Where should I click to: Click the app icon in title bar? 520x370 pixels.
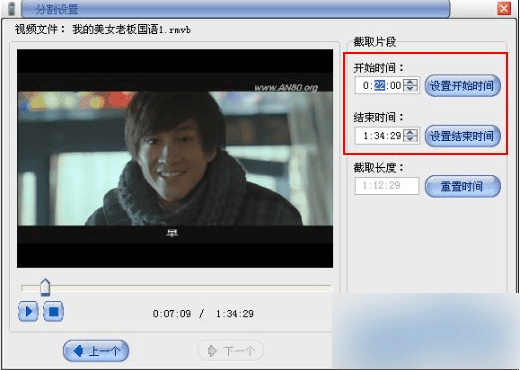click(11, 9)
